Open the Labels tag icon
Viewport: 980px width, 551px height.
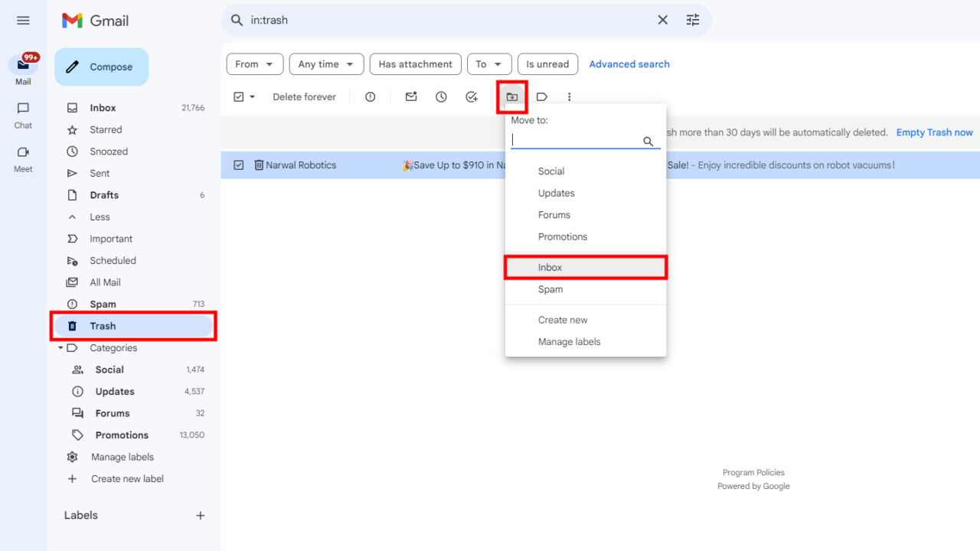(542, 96)
